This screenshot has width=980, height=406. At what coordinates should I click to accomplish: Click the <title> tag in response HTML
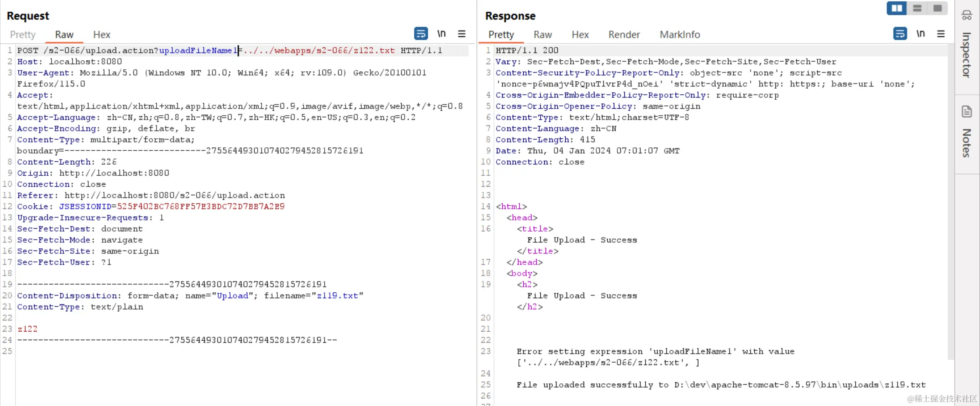pyautogui.click(x=535, y=229)
